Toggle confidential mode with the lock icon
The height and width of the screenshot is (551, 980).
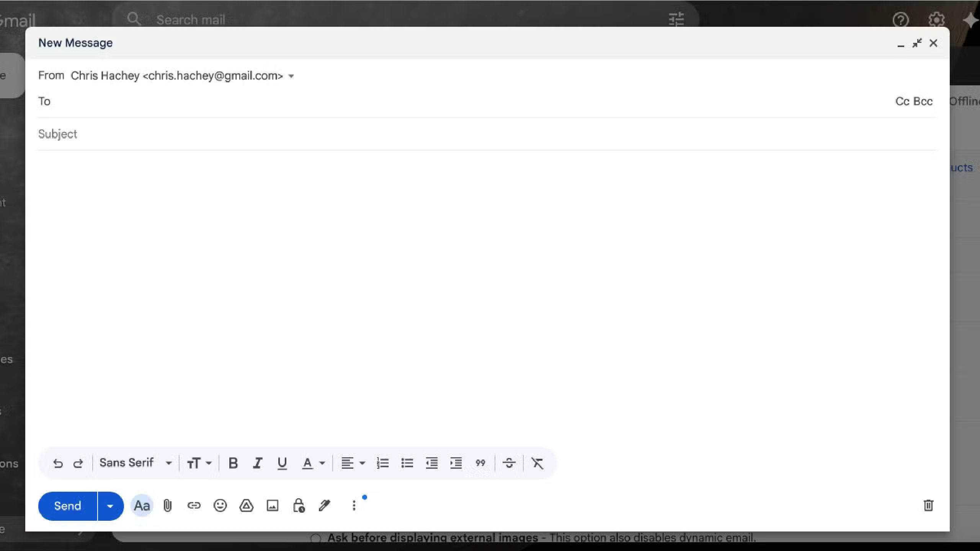coord(299,506)
